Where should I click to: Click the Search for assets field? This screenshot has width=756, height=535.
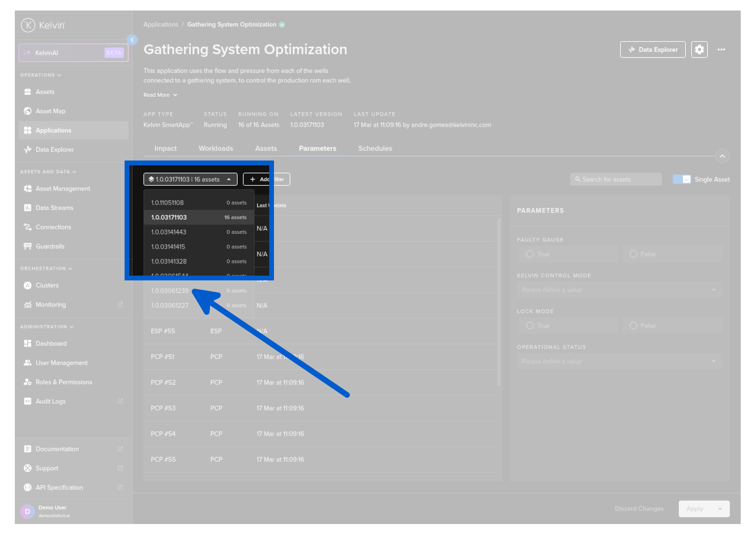click(x=616, y=180)
